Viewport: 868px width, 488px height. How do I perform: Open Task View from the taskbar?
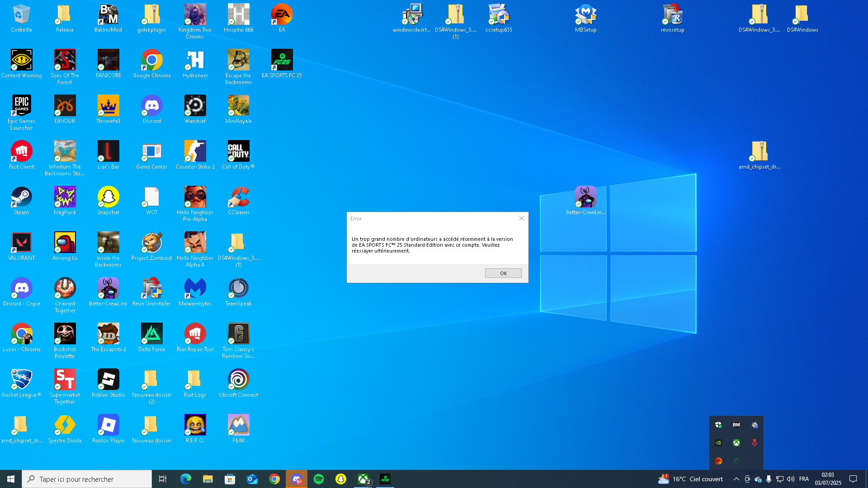(x=163, y=479)
